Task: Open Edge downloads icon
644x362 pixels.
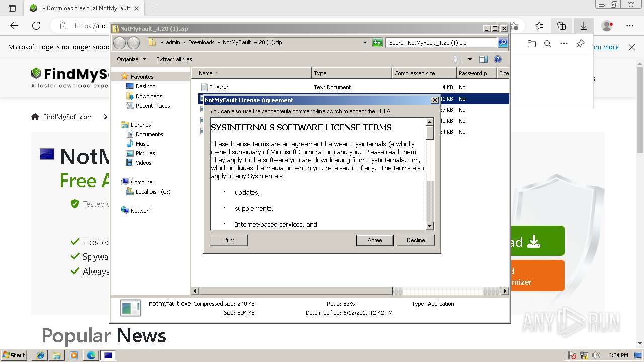Action: (x=584, y=26)
